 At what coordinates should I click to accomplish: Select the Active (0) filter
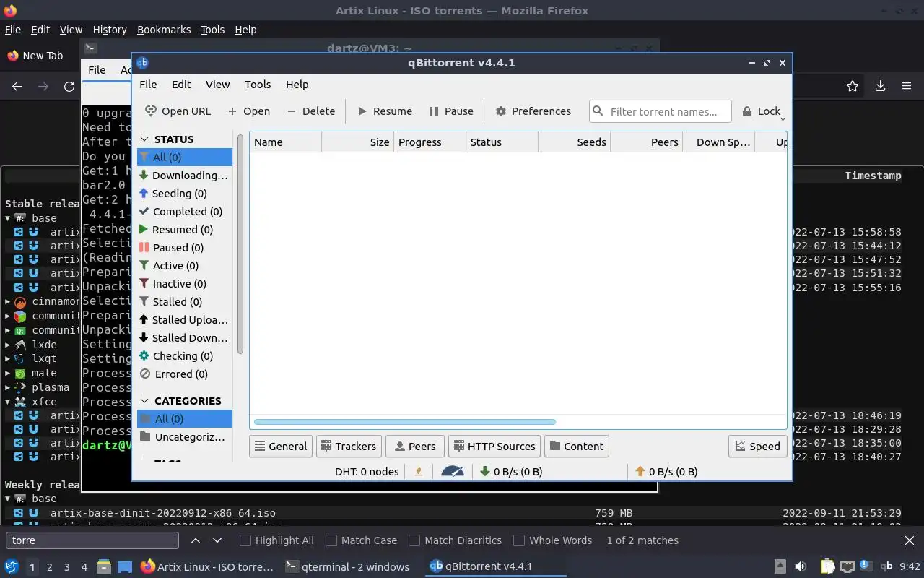(x=185, y=266)
